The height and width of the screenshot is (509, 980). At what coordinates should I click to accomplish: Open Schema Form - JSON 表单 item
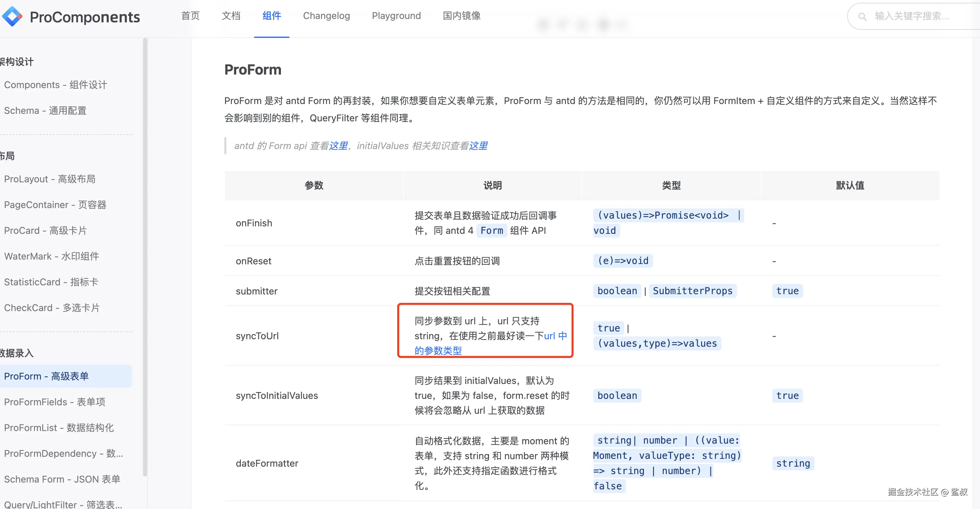coord(62,479)
